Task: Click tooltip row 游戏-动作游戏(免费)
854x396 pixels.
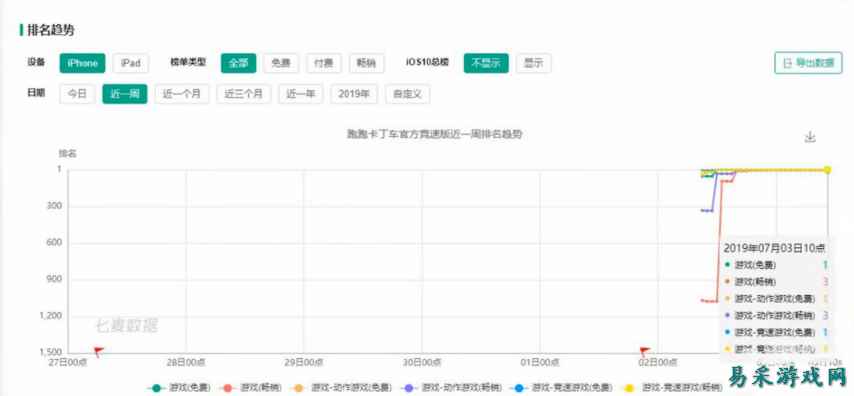Action: (776, 298)
